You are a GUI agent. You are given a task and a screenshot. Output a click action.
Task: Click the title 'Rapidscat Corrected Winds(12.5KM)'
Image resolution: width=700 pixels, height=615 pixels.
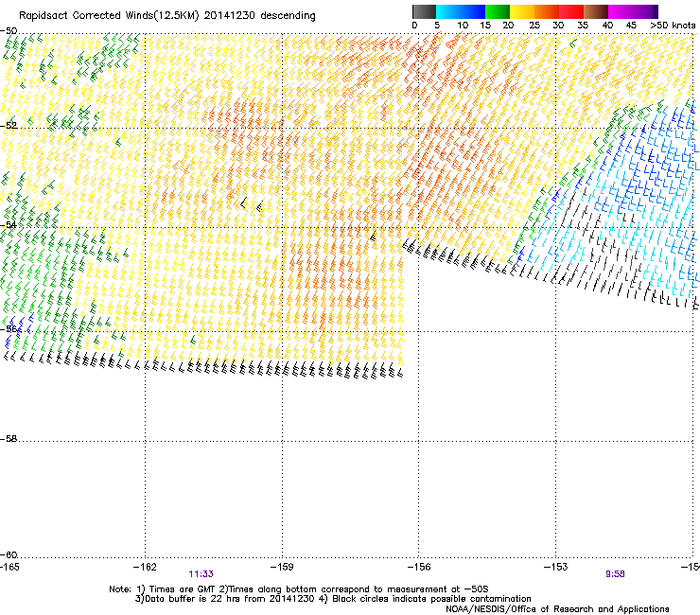[109, 16]
